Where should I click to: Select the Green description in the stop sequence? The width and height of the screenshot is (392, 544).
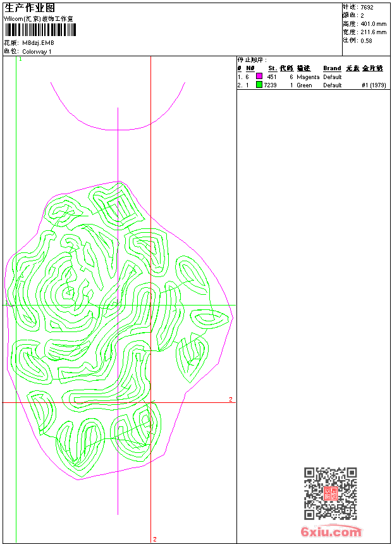point(304,85)
